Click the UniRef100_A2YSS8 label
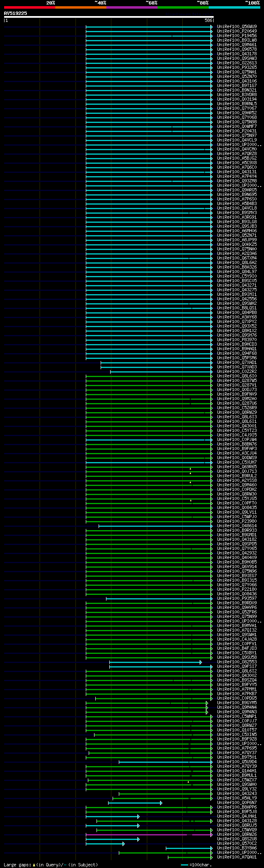 (237, 480)
